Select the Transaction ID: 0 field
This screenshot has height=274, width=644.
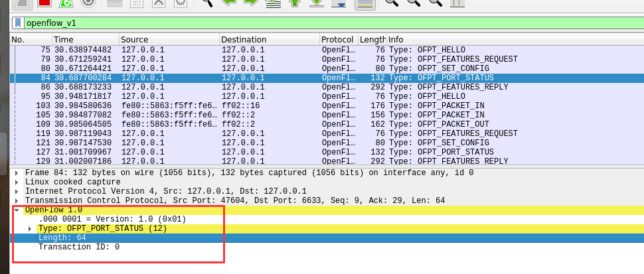pyautogui.click(x=327, y=247)
